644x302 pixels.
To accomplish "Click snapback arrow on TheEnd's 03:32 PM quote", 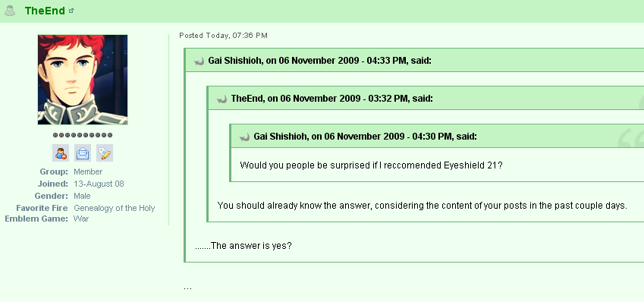I will [x=222, y=99].
